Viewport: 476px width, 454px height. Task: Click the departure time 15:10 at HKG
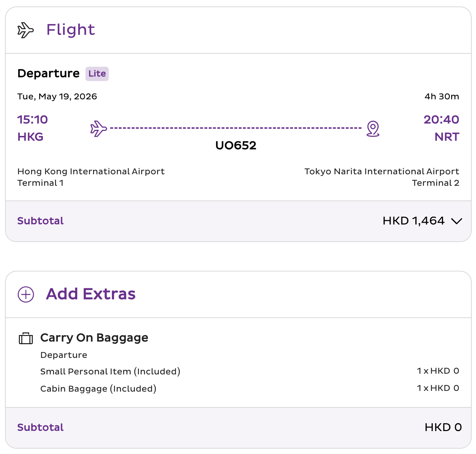tap(32, 119)
